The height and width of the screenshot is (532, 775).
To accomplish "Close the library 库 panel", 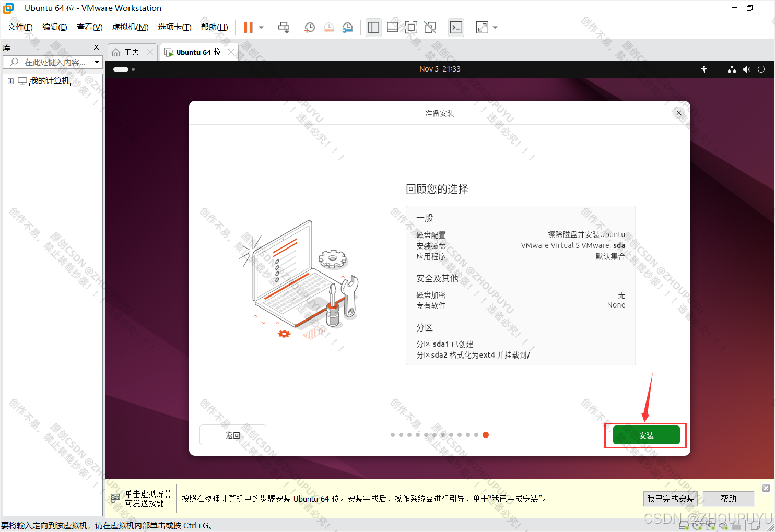I will click(96, 47).
